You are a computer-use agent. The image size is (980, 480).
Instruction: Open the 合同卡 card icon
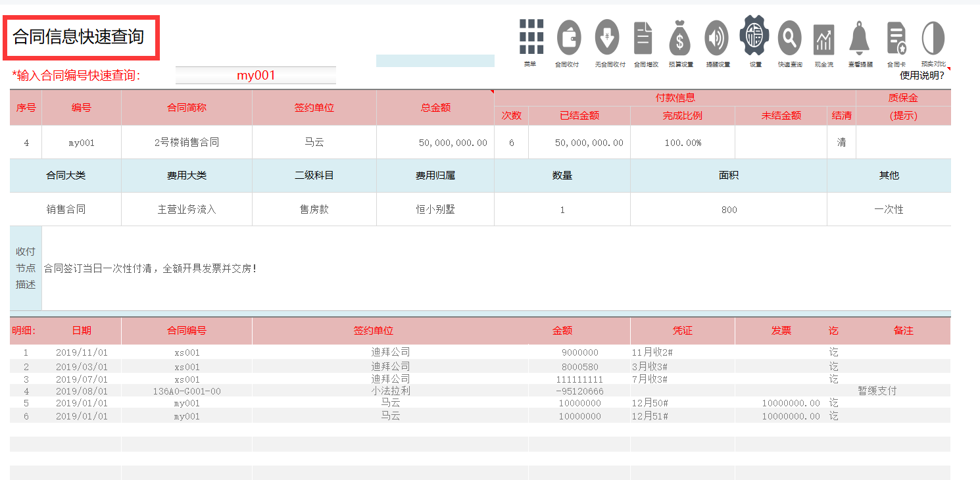pos(896,37)
